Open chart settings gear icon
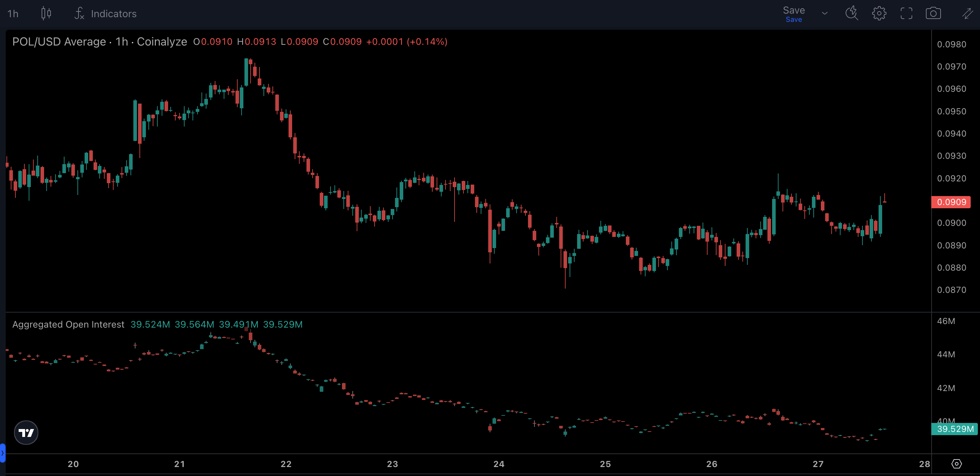This screenshot has width=980, height=476. (x=879, y=14)
